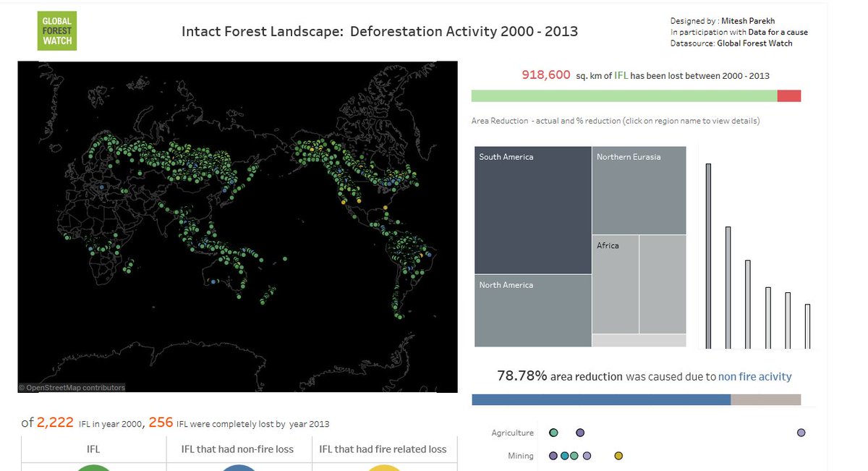Select the Northern Eurasia treemap tile
The width and height of the screenshot is (868, 471).
point(639,190)
